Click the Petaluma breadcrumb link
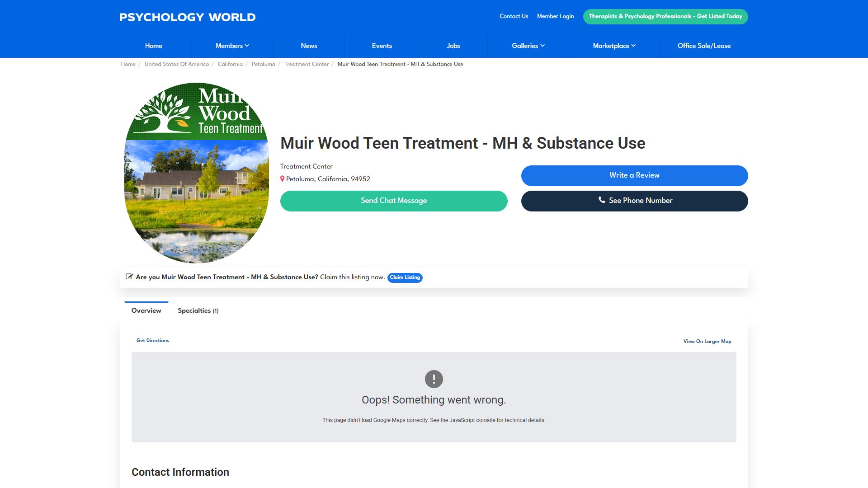868x488 pixels. (x=264, y=64)
